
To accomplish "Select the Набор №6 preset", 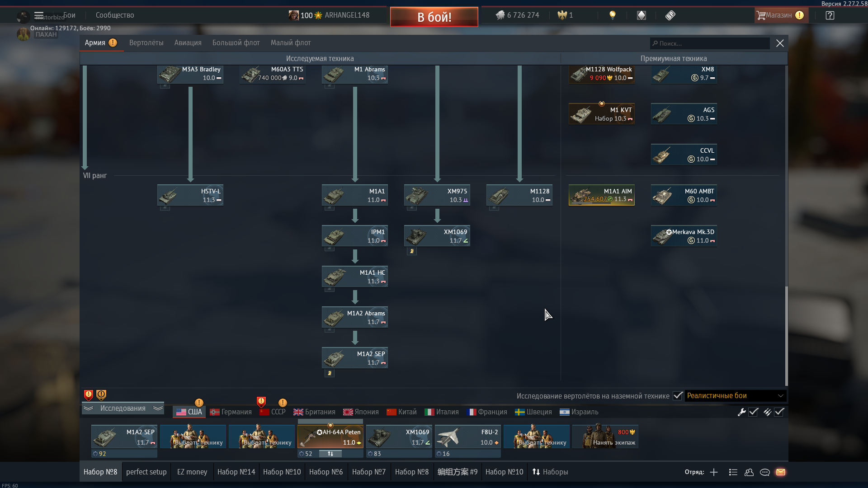I will [x=326, y=472].
